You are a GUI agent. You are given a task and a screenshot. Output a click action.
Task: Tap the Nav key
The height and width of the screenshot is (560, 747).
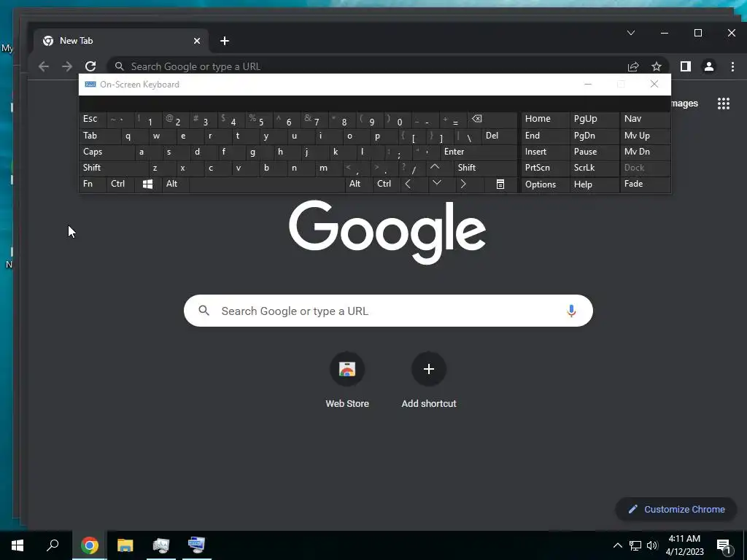645,119
